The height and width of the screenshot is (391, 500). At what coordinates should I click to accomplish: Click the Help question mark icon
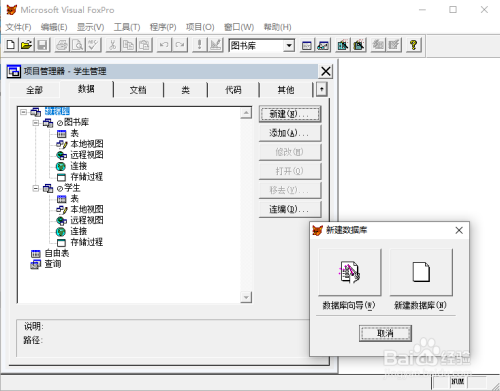pyautogui.click(x=414, y=45)
